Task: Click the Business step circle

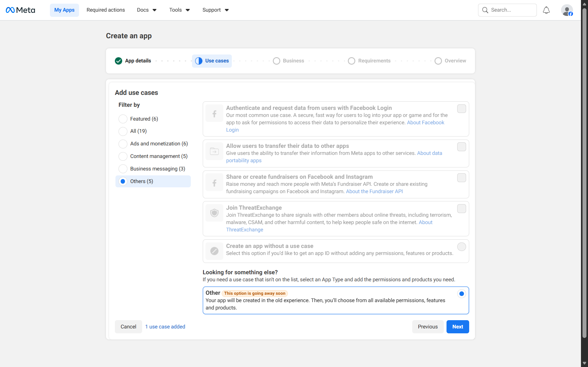Action: 277,61
